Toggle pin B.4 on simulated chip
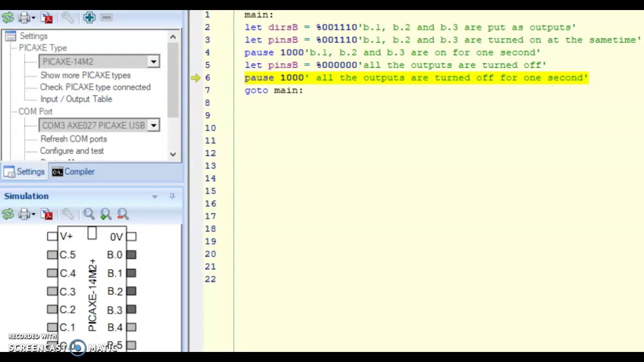This screenshot has height=362, width=644. pyautogui.click(x=131, y=327)
